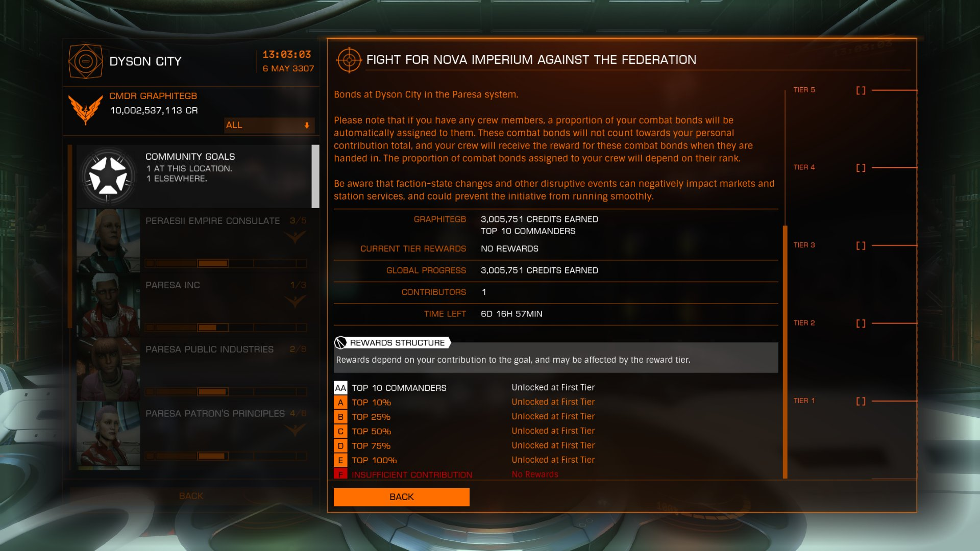
Task: Click the Paresa Public Industries reputation bar
Action: click(x=226, y=392)
